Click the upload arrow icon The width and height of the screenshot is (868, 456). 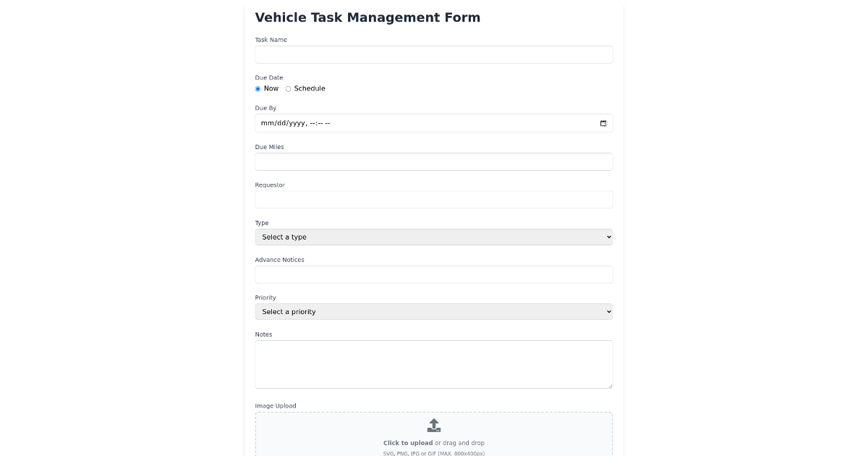[434, 425]
